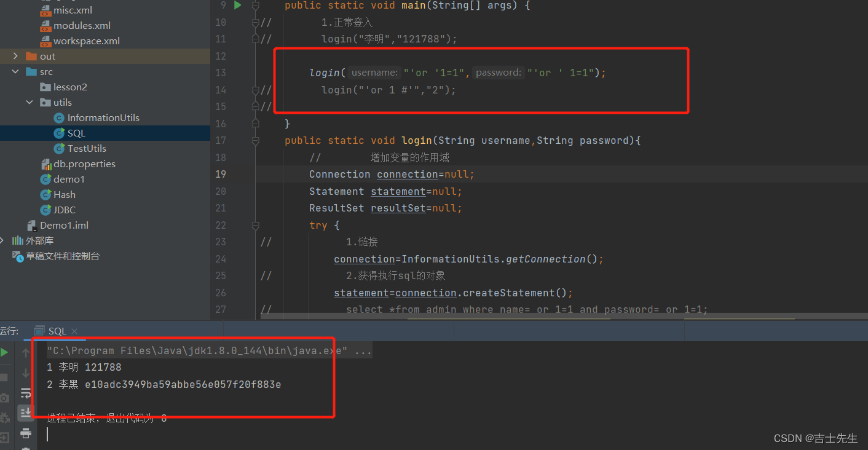868x450 pixels.
Task: Print the console output
Action: click(x=26, y=433)
